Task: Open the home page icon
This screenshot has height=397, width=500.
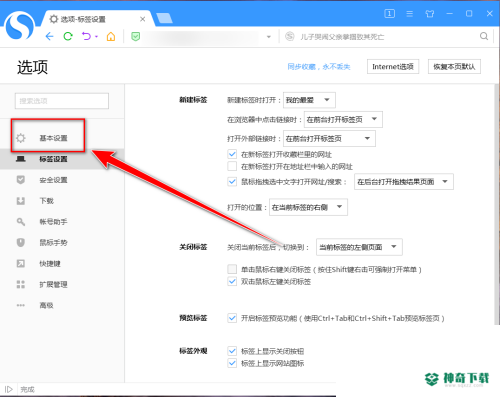Action: (x=111, y=36)
